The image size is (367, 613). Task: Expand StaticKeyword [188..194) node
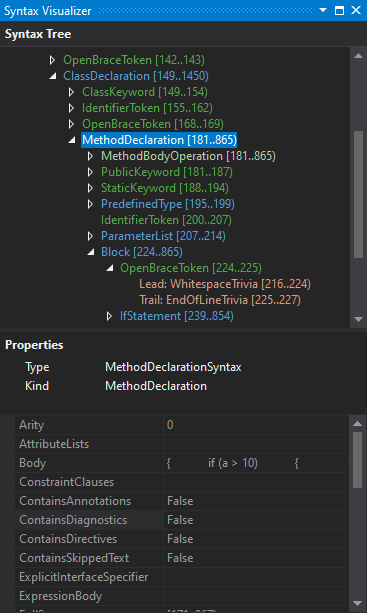[x=90, y=188]
